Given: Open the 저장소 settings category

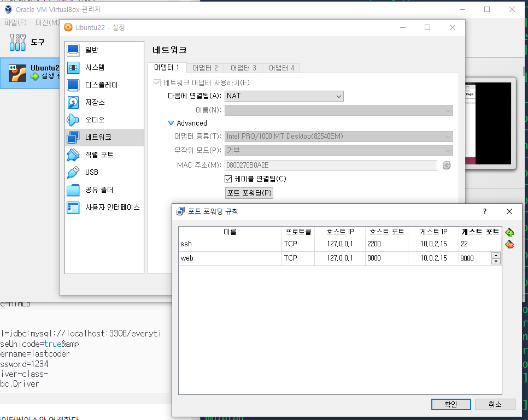Looking at the screenshot, I should (104, 102).
